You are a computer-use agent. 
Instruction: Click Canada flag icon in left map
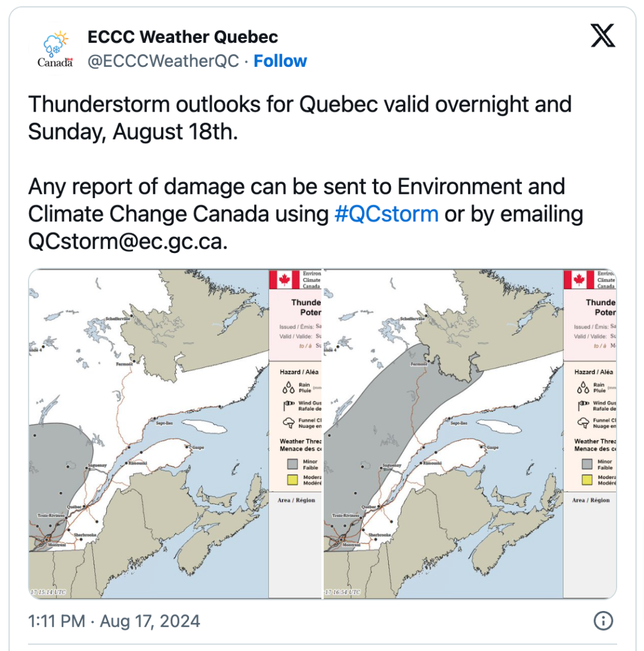284,279
